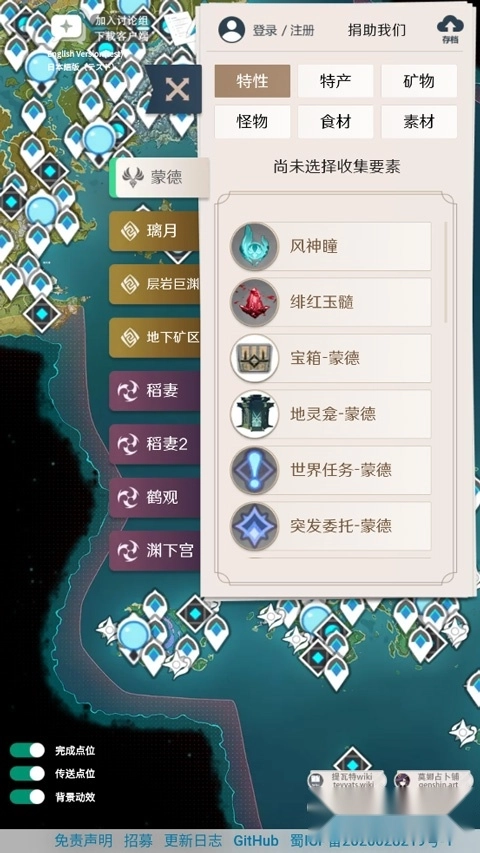Select the 绯红玉髓 crimson agate icon
Screen dimensions: 480x853
254,302
